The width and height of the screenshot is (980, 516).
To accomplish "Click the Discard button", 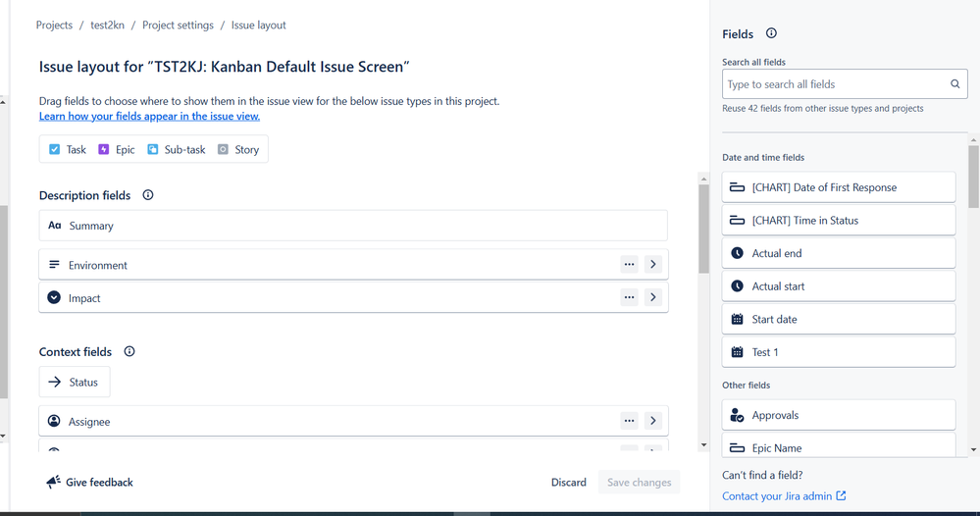I will [569, 483].
